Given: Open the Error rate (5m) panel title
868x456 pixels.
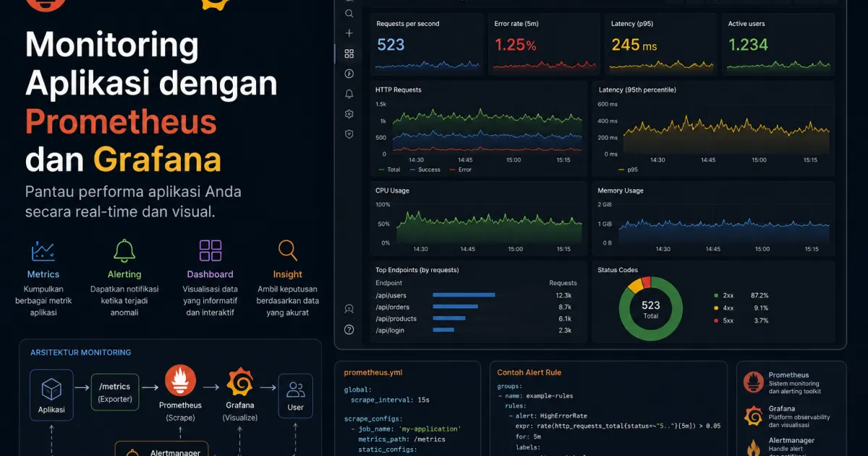Looking at the screenshot, I should (516, 24).
